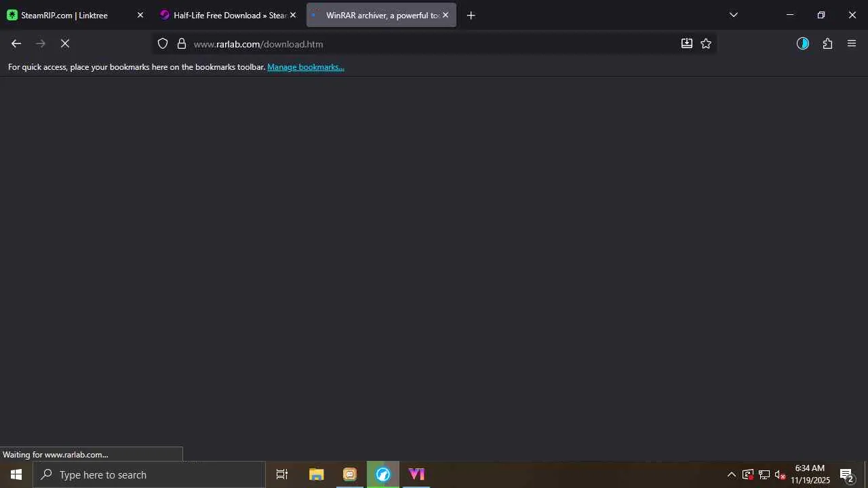Unmute the muted volume tray icon
This screenshot has width=868, height=488.
pos(781,474)
